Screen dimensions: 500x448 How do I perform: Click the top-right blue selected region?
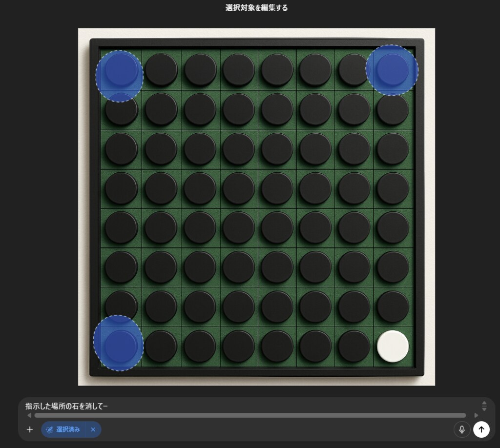click(x=392, y=70)
